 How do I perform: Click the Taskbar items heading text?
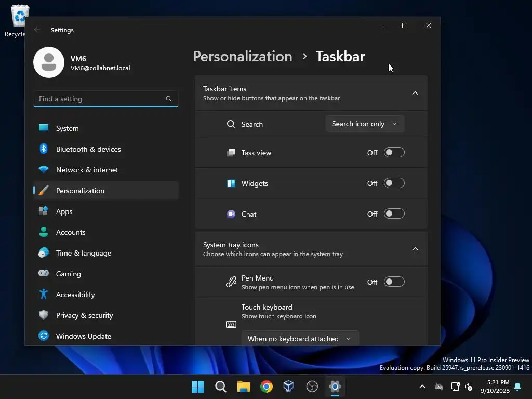224,89
